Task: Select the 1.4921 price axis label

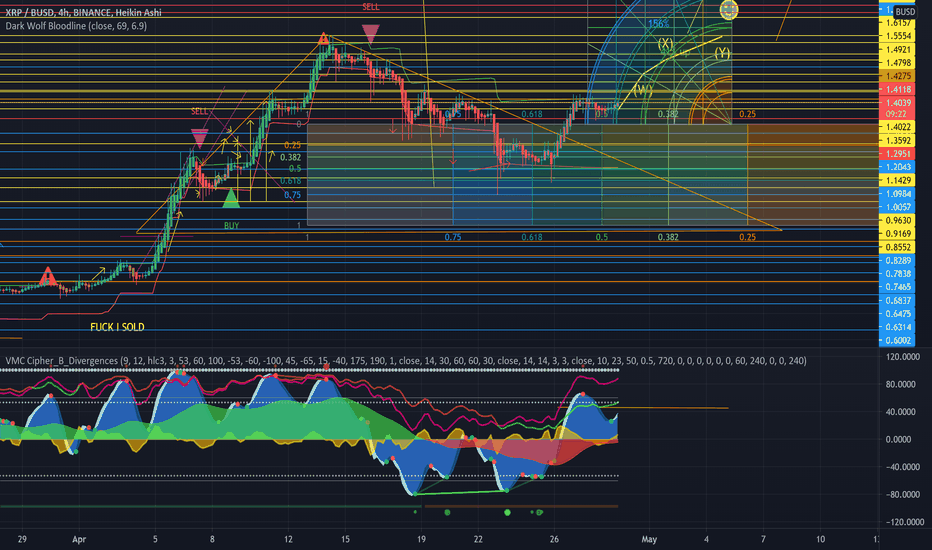Action: pyautogui.click(x=898, y=49)
